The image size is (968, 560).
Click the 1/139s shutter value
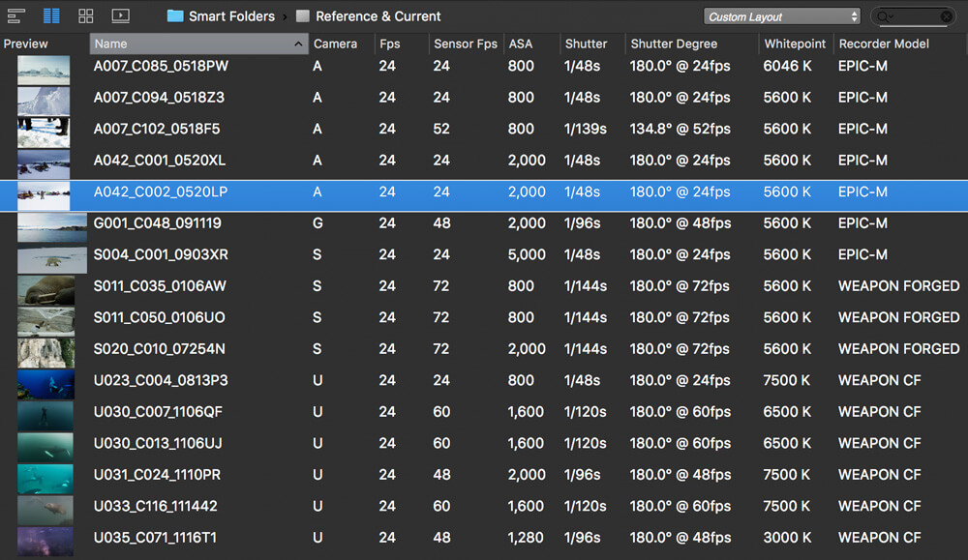[x=586, y=129]
